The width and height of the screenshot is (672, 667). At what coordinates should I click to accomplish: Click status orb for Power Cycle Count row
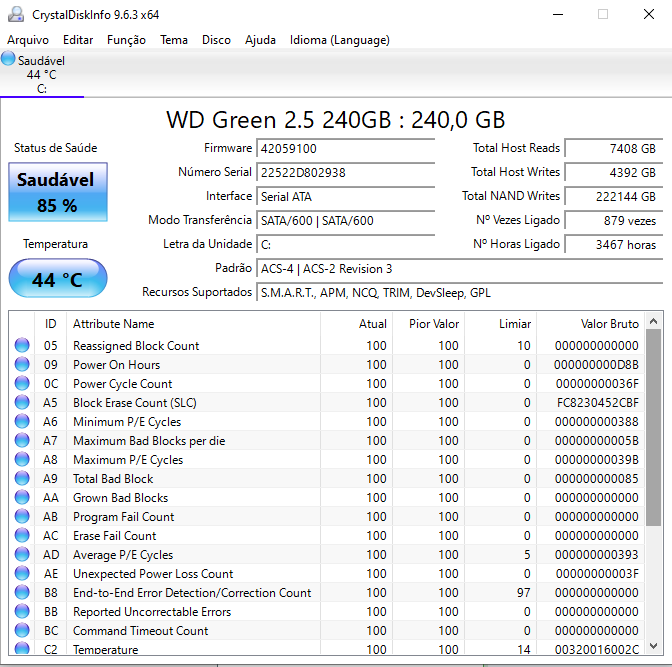(22, 383)
